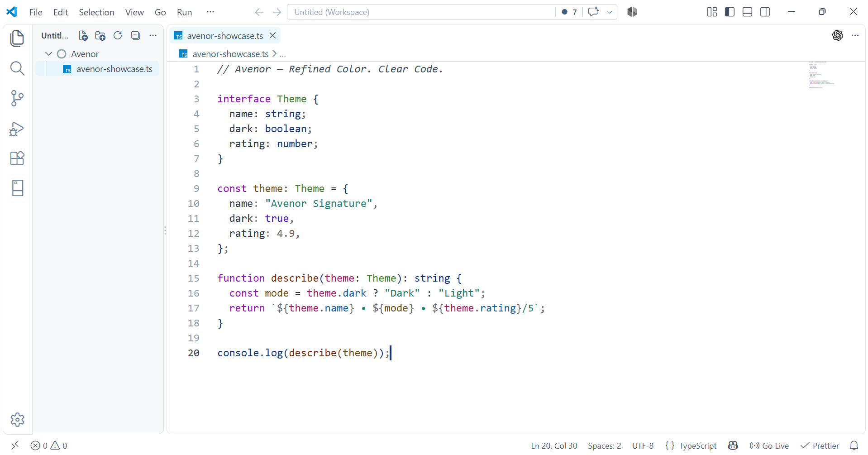This screenshot has height=455, width=868.
Task: Open Explorer views and more actions menu
Action: (x=153, y=36)
